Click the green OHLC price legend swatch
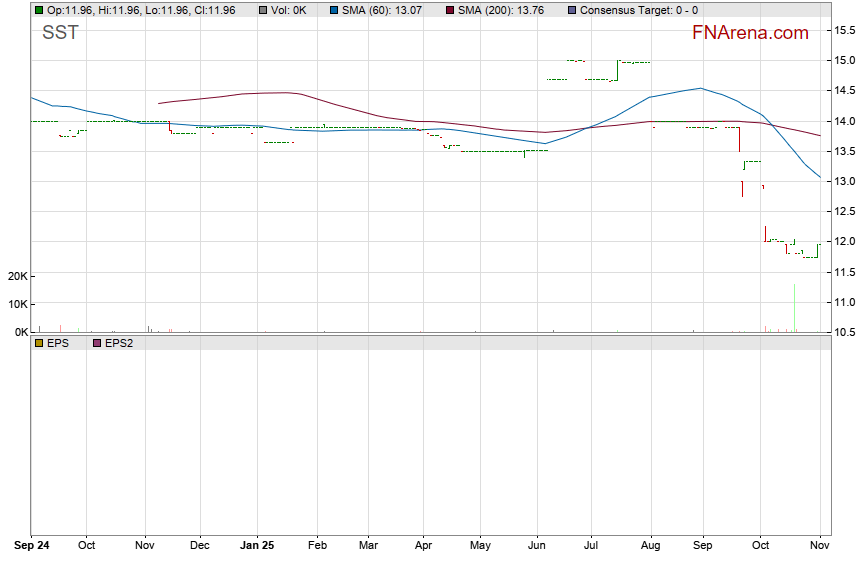 tap(38, 10)
